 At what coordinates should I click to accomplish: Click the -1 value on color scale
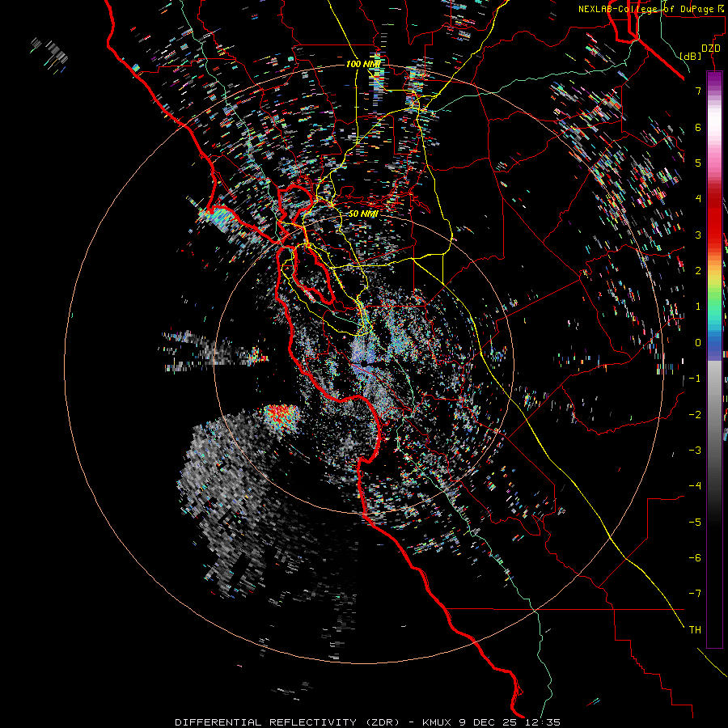click(695, 379)
